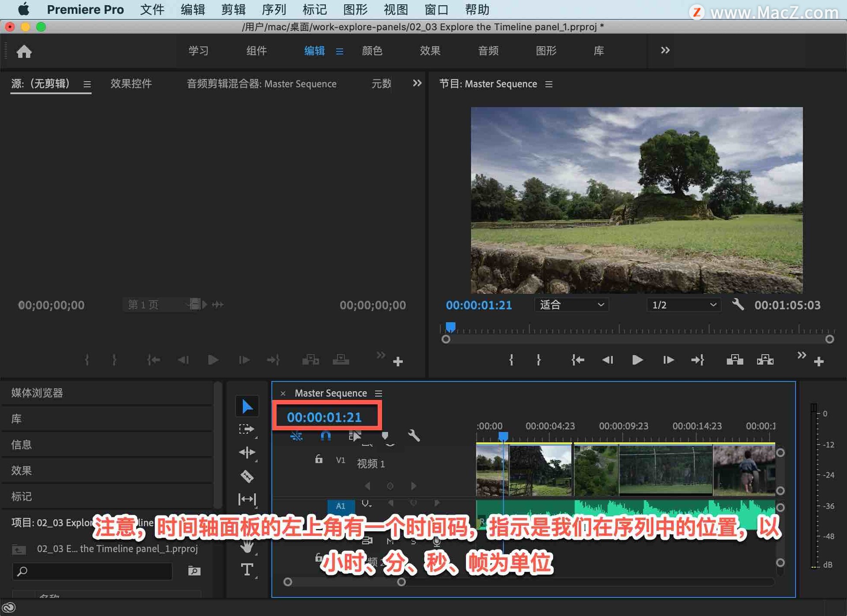This screenshot has height=616, width=847.
Task: Select the Hand tool
Action: pyautogui.click(x=247, y=546)
